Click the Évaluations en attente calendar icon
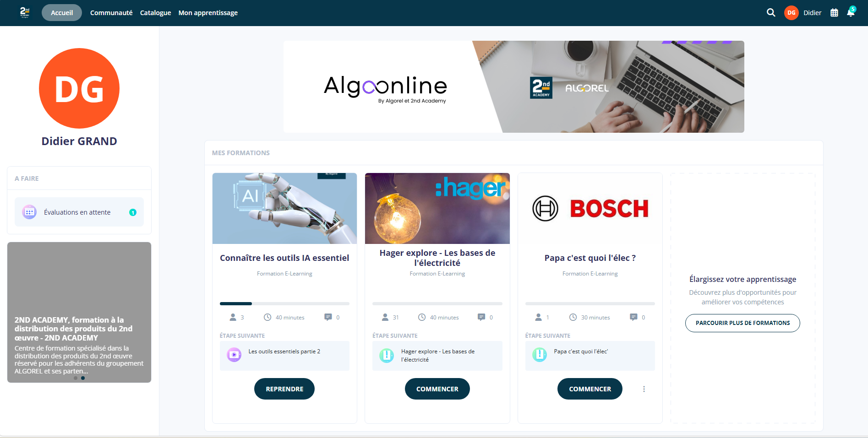868x438 pixels. click(x=29, y=212)
